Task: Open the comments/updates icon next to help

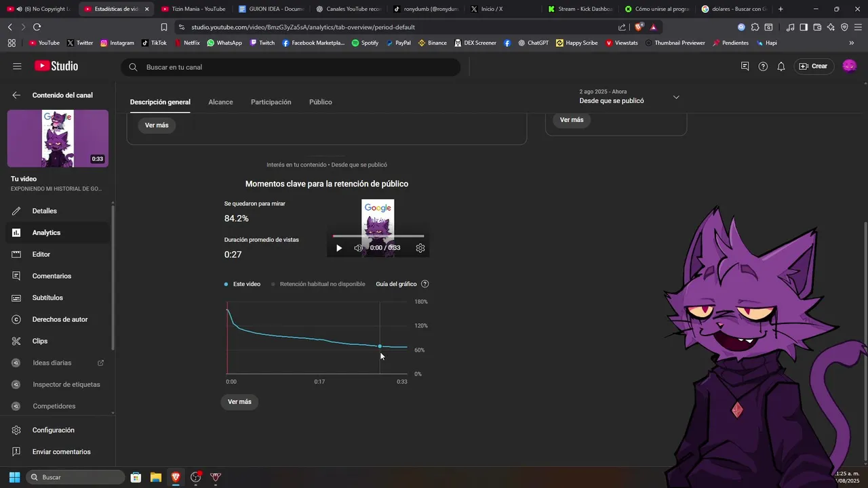Action: tap(745, 66)
